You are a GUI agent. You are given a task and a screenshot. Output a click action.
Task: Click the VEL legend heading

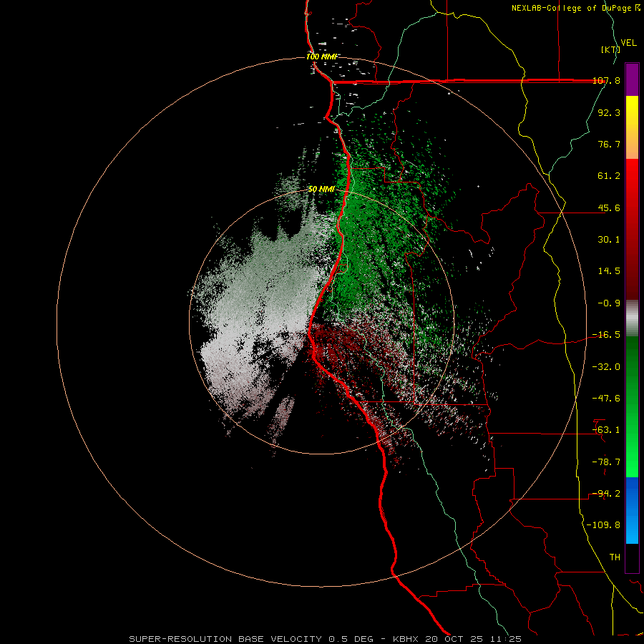pos(629,43)
